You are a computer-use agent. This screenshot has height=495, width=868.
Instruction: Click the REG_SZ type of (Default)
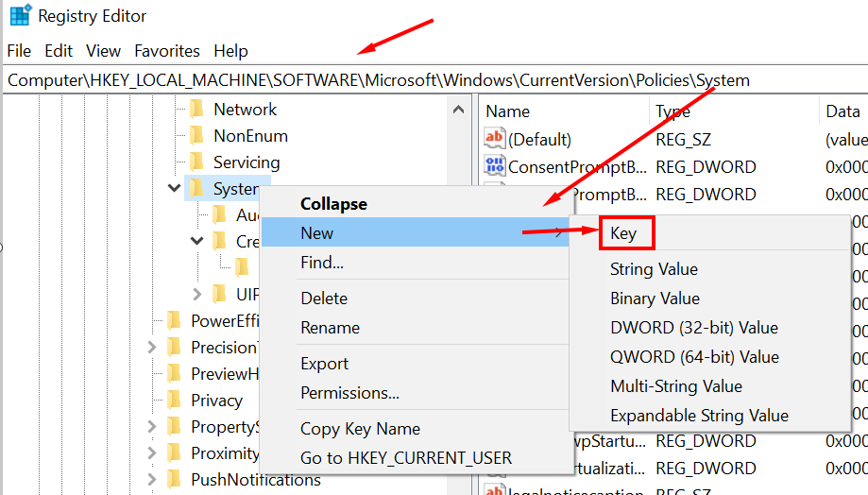(x=683, y=139)
